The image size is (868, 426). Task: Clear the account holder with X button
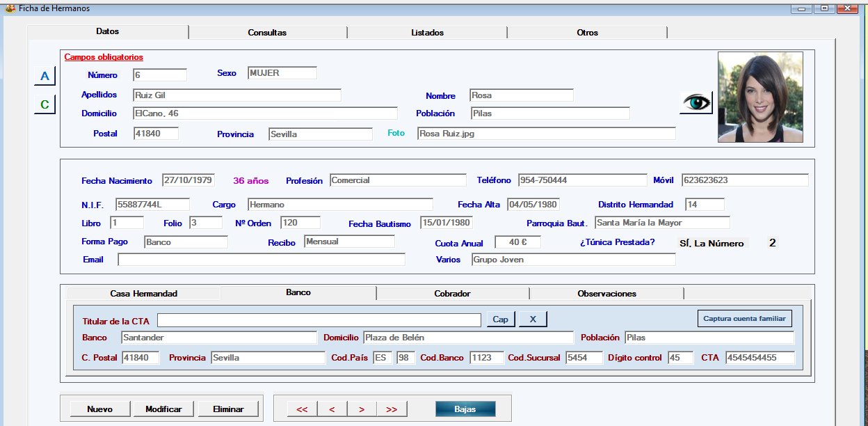coord(533,319)
